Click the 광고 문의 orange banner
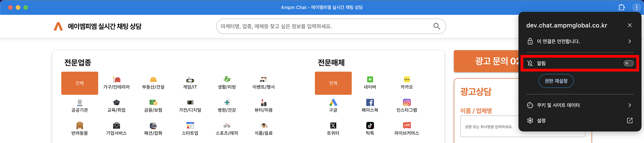Screen dimensions: 644x143 [x=486, y=61]
